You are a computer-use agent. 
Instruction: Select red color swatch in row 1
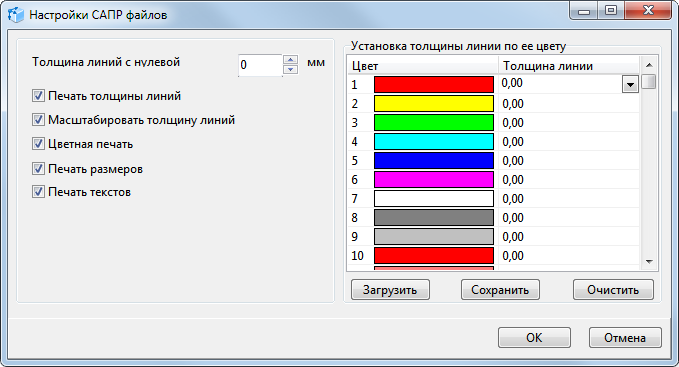click(433, 84)
